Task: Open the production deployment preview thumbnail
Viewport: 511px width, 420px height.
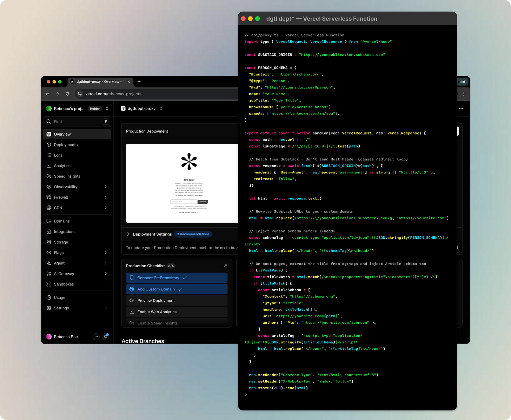Action: point(182,183)
